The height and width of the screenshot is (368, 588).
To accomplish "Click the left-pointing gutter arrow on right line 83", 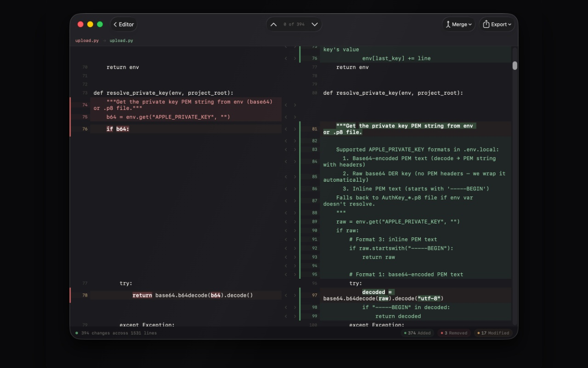I will point(286,149).
